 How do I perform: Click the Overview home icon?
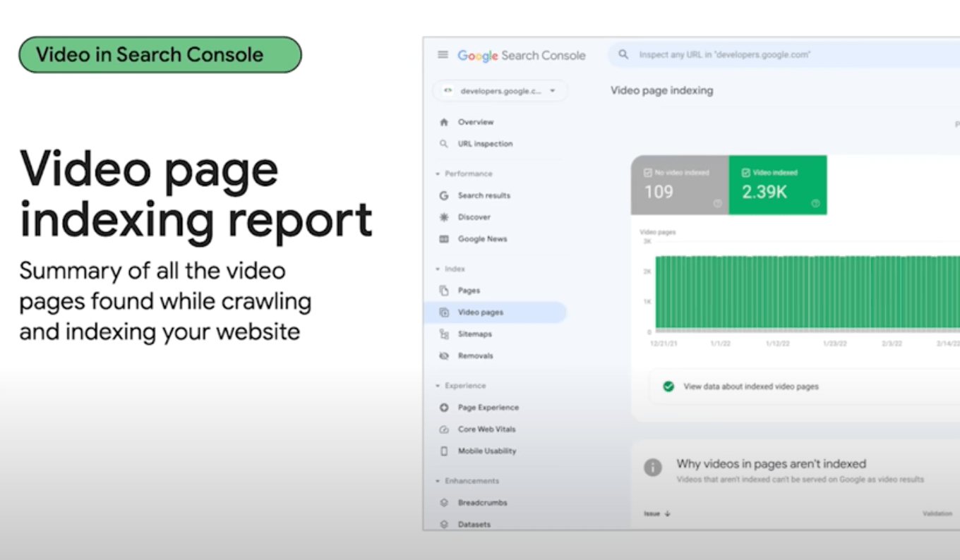[x=444, y=122]
